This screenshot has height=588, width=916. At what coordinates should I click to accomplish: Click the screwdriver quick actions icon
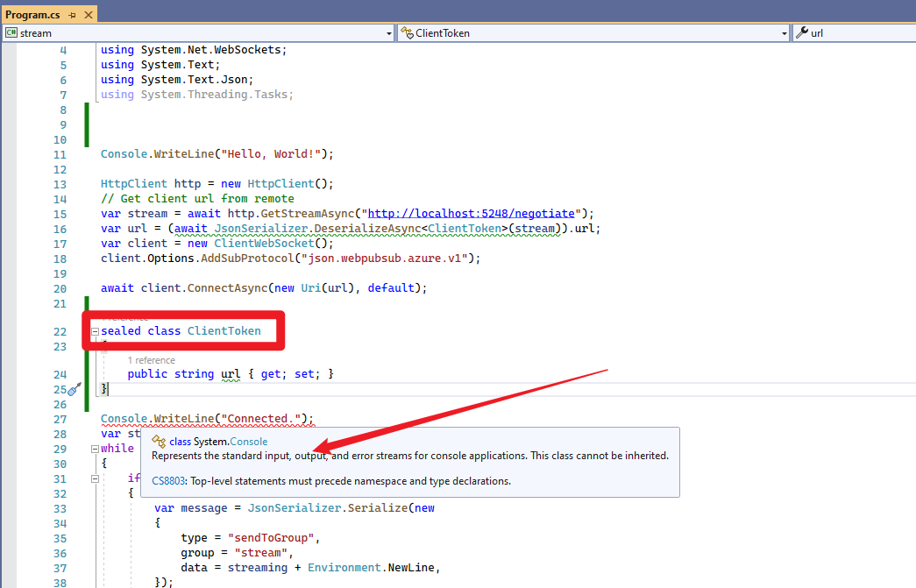74,388
